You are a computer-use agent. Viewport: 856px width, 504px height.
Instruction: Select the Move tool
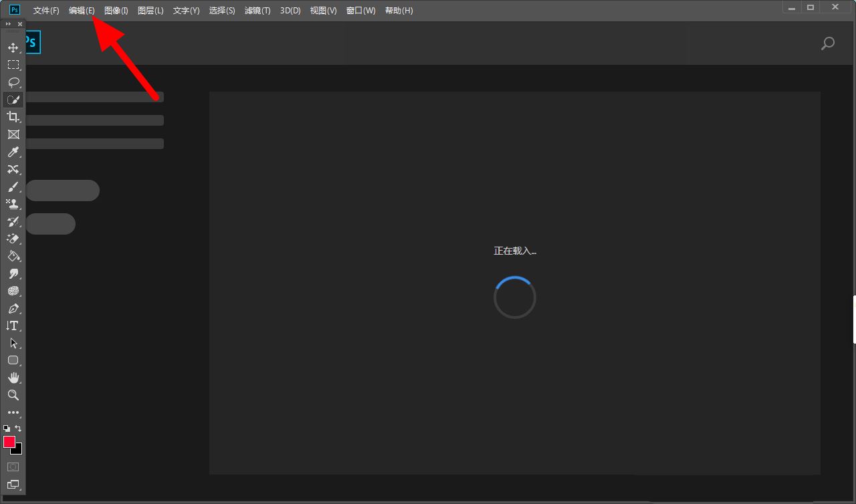coord(13,47)
